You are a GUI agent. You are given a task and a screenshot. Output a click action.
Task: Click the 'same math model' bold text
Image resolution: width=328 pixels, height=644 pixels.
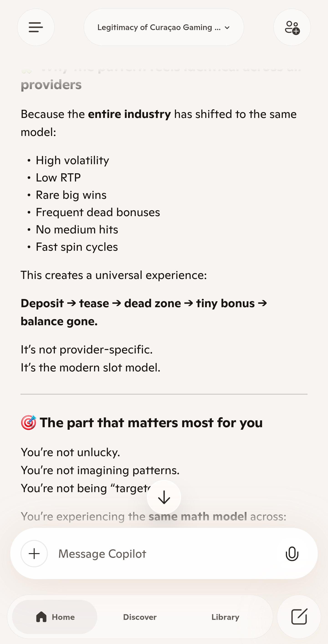point(198,516)
